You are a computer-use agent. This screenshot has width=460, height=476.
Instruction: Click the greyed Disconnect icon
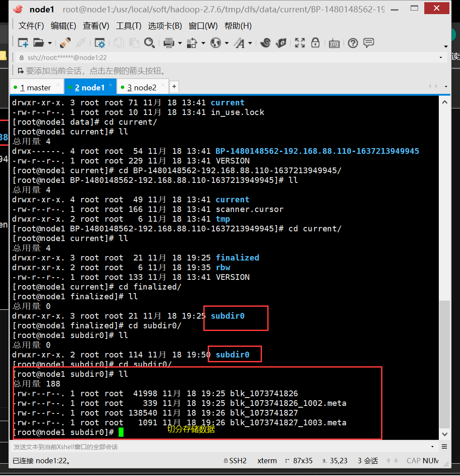[x=80, y=43]
